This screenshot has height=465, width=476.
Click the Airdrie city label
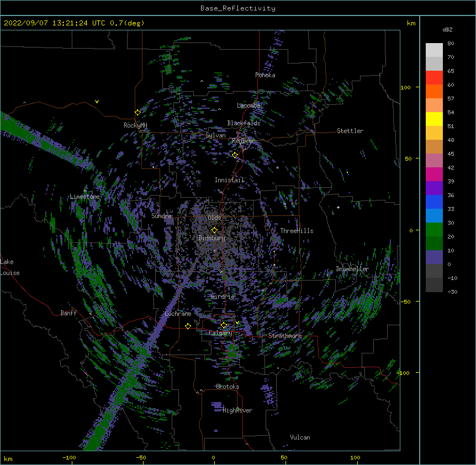click(x=223, y=297)
